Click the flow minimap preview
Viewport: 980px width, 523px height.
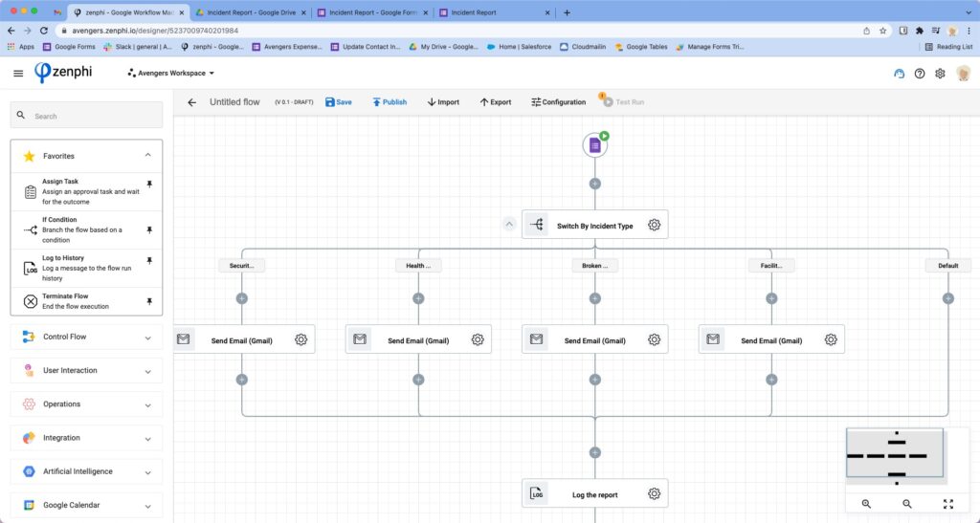click(x=895, y=456)
